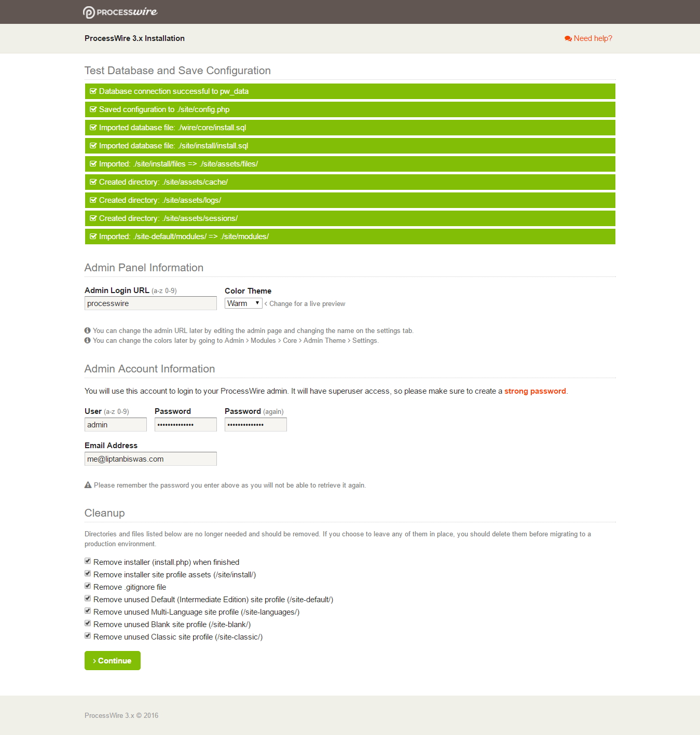Click warning icon beside password reminder
The height and width of the screenshot is (735, 700).
pos(88,485)
